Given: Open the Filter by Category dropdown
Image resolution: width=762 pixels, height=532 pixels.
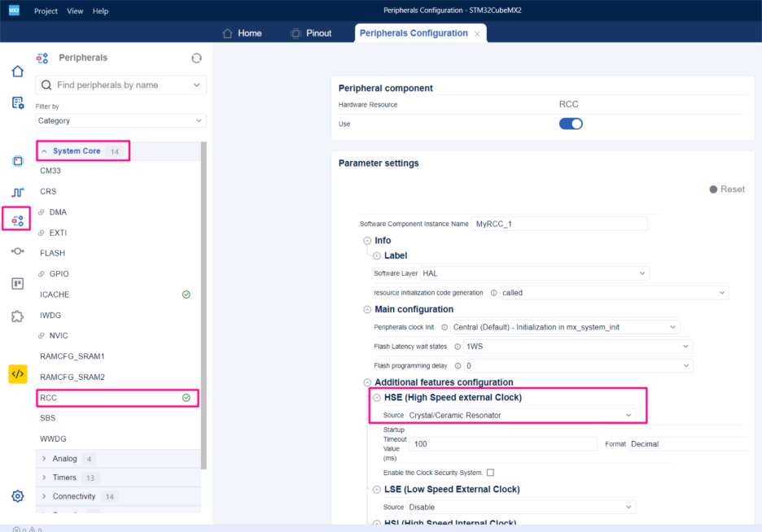Looking at the screenshot, I should [120, 120].
